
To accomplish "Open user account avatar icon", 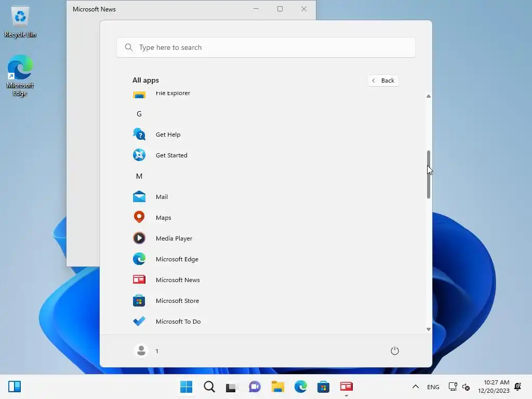I will point(141,351).
